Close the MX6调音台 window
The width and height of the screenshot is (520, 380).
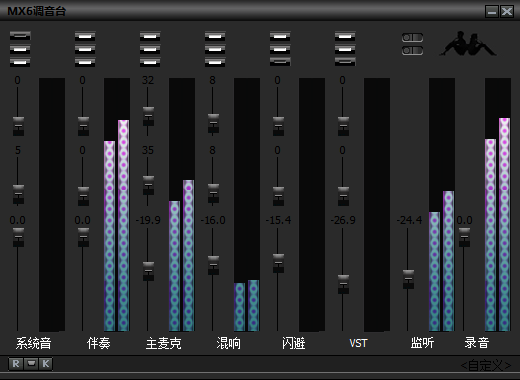point(507,12)
